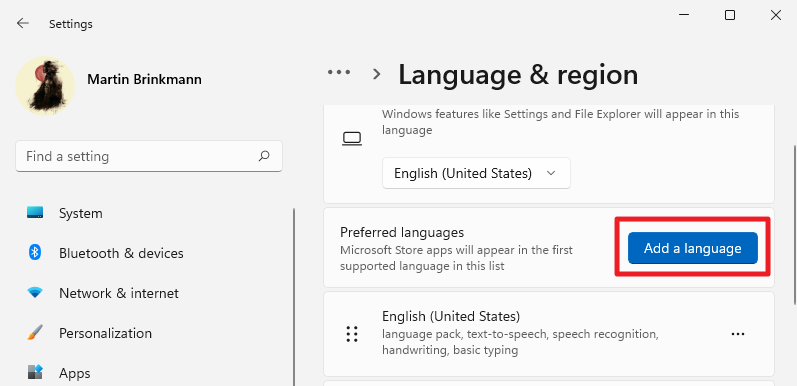Click Martin Brinkmann profile avatar

point(45,85)
